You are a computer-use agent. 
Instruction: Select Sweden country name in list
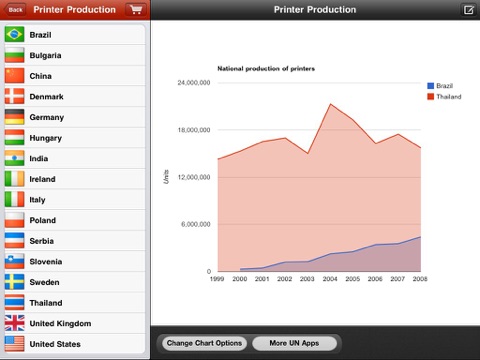(x=44, y=282)
